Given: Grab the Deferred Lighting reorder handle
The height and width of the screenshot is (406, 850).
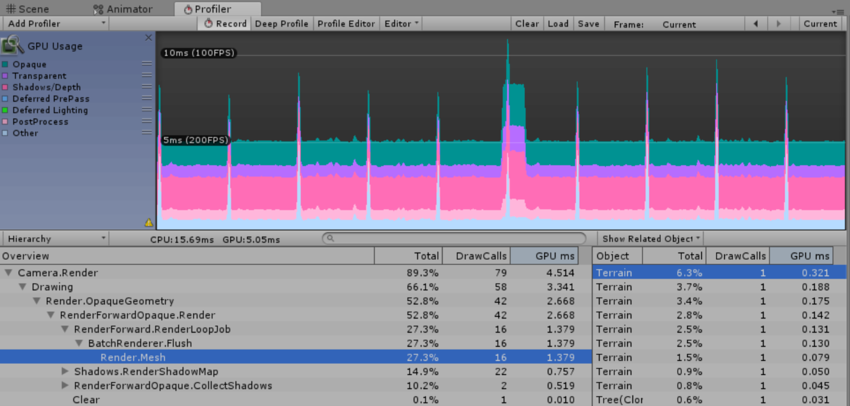Looking at the screenshot, I should [x=146, y=109].
